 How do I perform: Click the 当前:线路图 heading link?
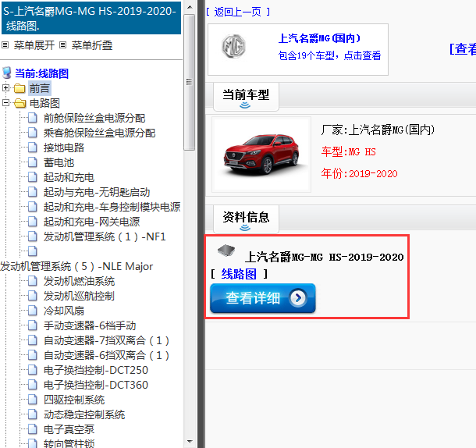(41, 73)
